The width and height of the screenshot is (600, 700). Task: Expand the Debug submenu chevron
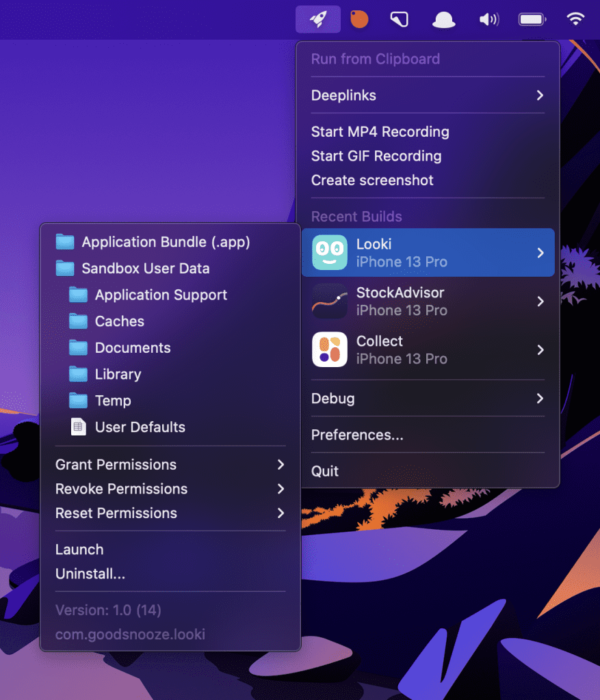coord(540,399)
